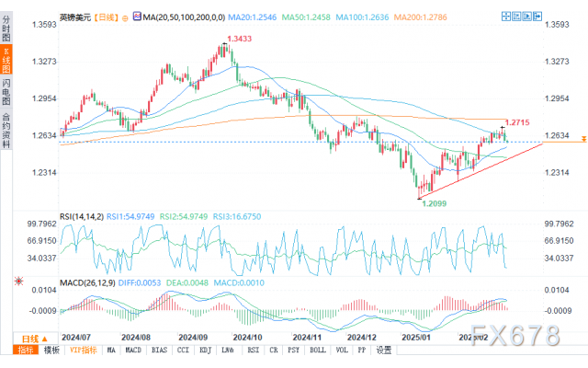Switch to the 闪电图 side tab
This screenshot has height=368, width=588.
click(6, 91)
